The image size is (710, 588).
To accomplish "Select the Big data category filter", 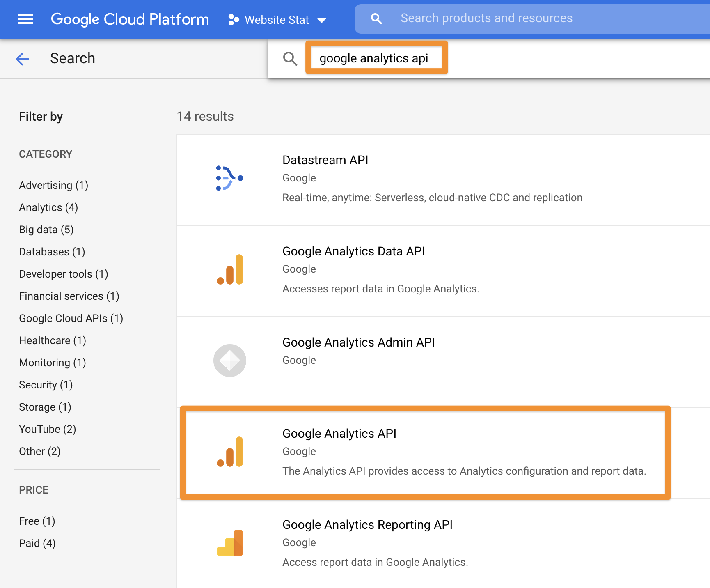I will point(46,229).
